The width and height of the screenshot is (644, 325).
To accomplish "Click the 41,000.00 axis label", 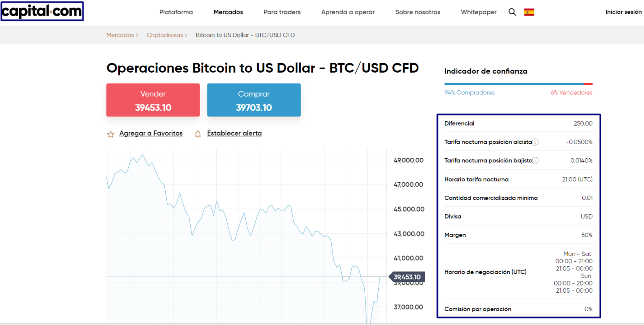I will point(408,258).
